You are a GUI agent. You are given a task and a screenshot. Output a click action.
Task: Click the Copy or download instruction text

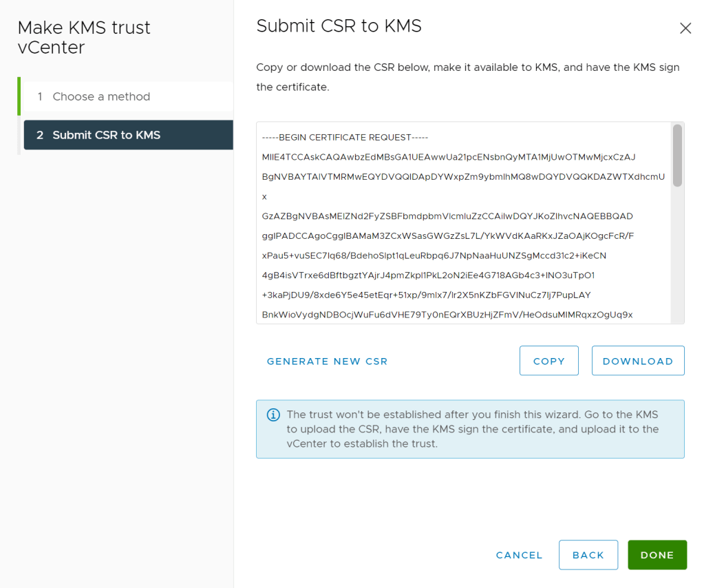[x=467, y=76]
